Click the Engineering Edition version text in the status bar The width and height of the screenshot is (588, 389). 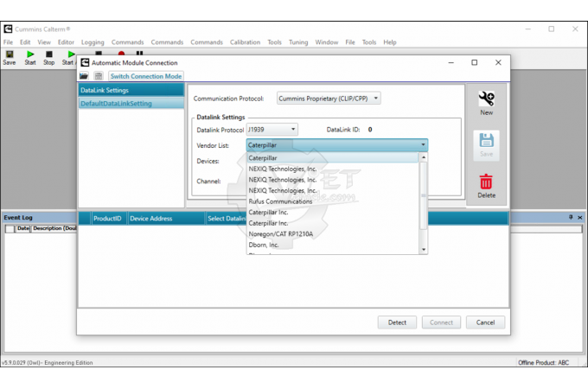(48, 362)
